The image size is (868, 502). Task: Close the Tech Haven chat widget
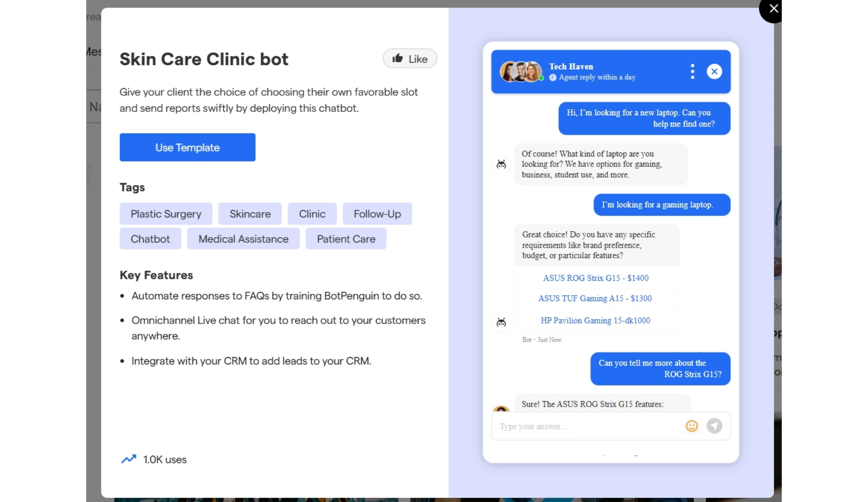pos(714,72)
